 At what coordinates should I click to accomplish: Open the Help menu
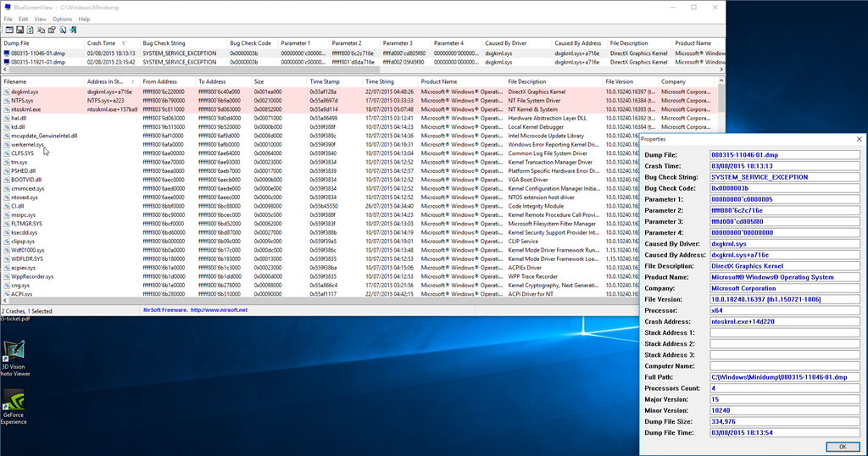84,19
